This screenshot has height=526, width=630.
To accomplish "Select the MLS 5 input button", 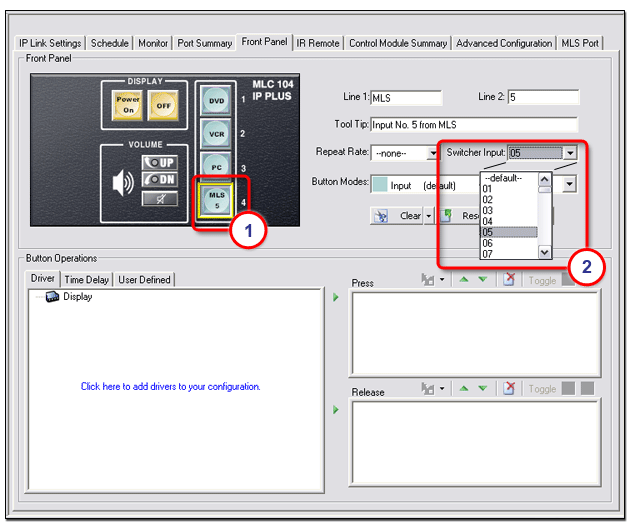I will [216, 200].
